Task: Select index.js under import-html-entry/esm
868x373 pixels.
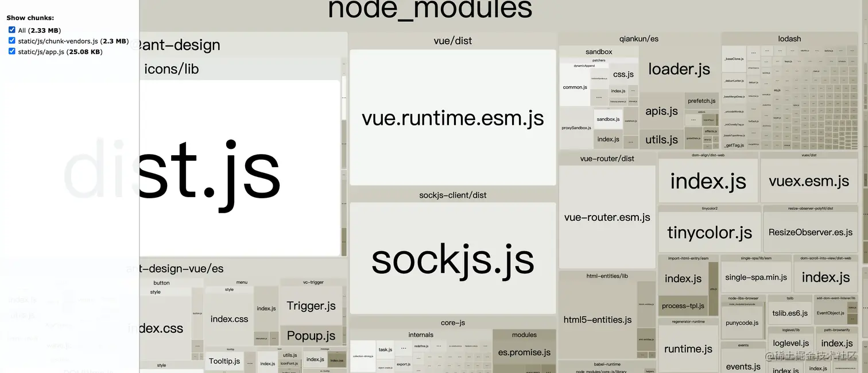Action: click(x=683, y=278)
